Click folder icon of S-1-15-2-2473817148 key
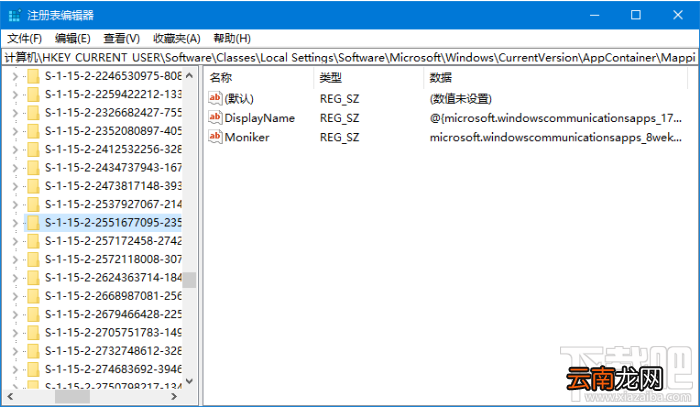 (33, 186)
